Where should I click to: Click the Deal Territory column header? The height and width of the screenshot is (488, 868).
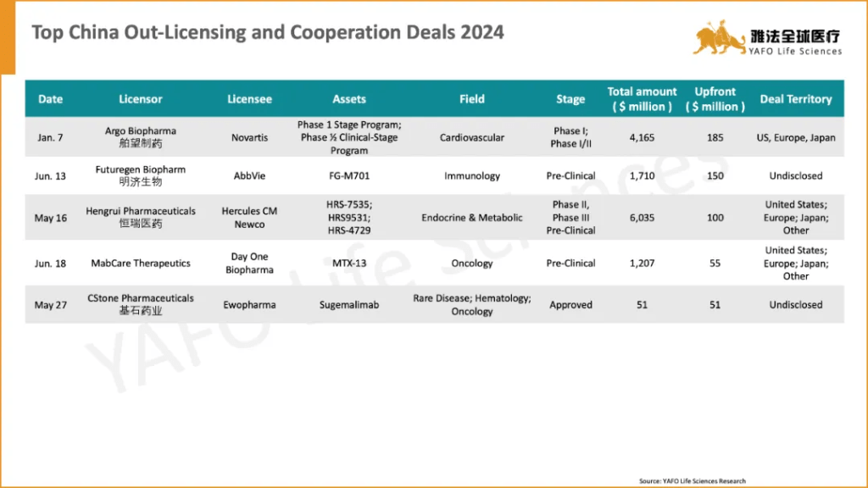(796, 99)
